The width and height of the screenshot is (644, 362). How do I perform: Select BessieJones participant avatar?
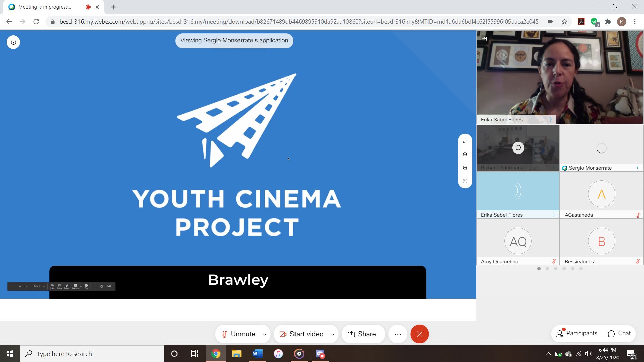(x=601, y=241)
